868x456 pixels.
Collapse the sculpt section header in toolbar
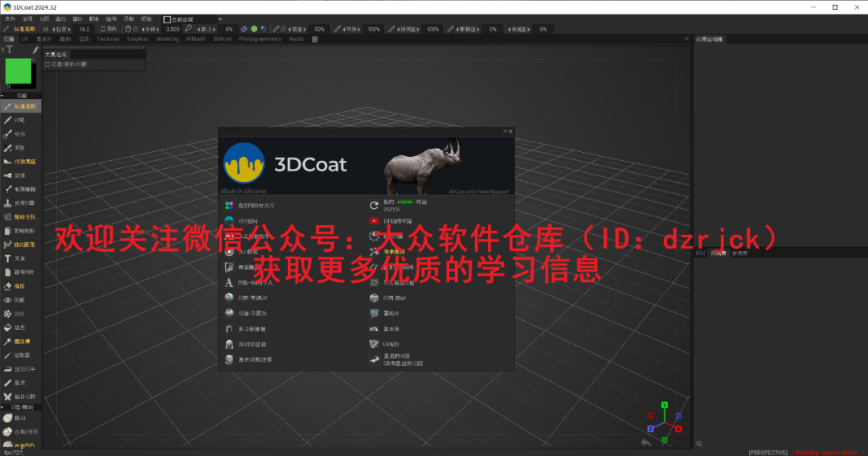pyautogui.click(x=20, y=407)
